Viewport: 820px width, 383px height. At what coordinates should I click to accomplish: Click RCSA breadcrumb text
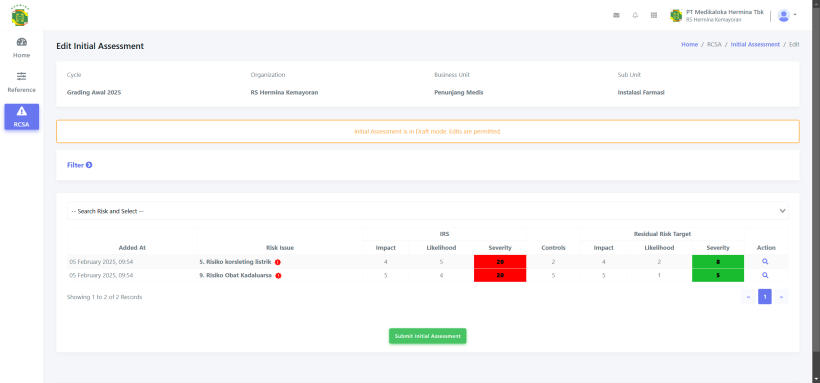click(x=714, y=44)
